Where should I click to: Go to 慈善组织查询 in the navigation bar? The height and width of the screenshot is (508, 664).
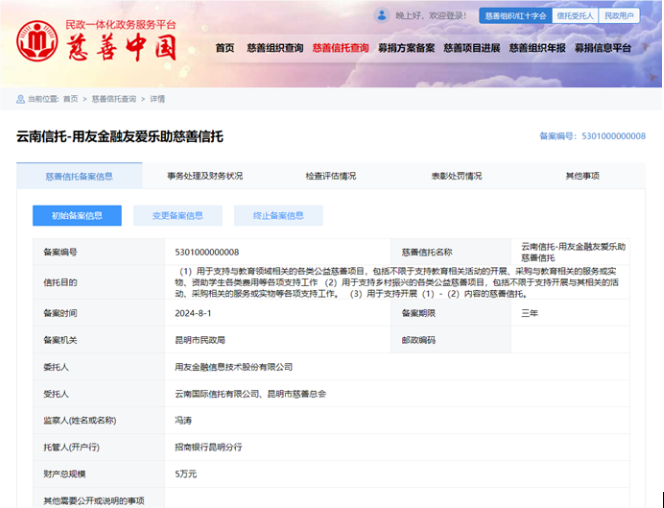point(273,48)
